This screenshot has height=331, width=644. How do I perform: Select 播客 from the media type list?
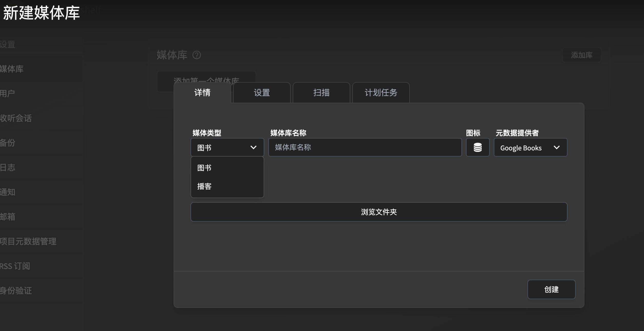click(204, 186)
